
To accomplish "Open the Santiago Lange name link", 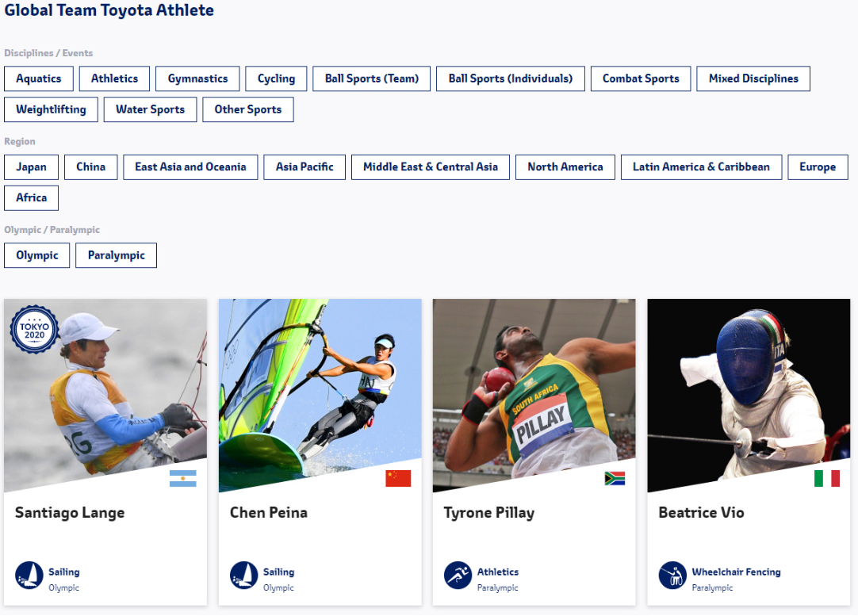I will (70, 513).
